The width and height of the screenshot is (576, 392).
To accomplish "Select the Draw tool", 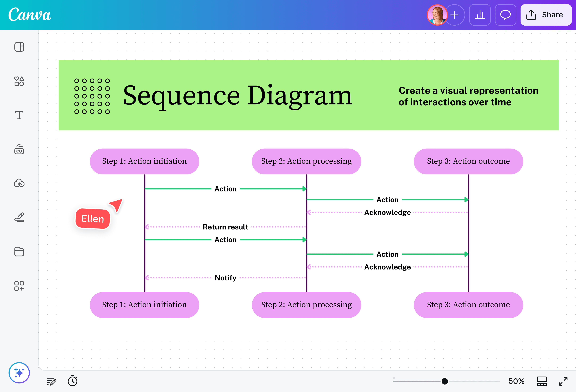I will 19,218.
